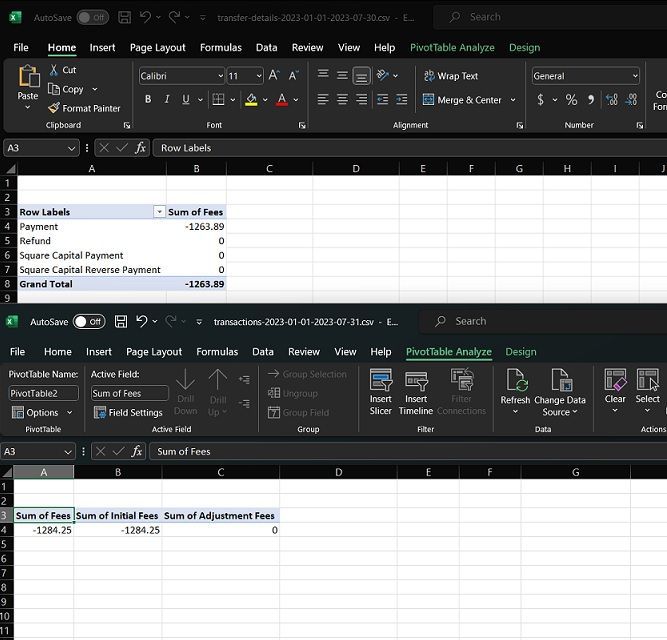The height and width of the screenshot is (640, 667).
Task: Open the Formulas tab in top window
Action: [220, 47]
